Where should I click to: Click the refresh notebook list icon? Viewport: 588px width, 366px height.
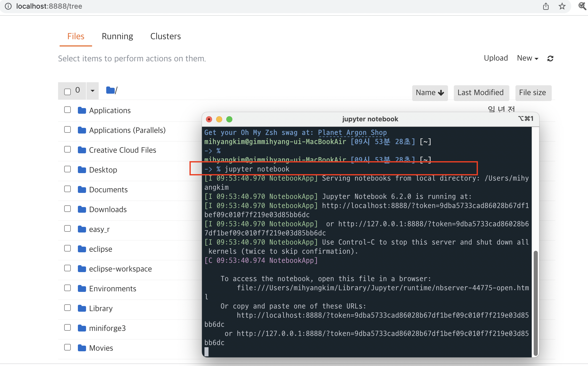tap(550, 59)
